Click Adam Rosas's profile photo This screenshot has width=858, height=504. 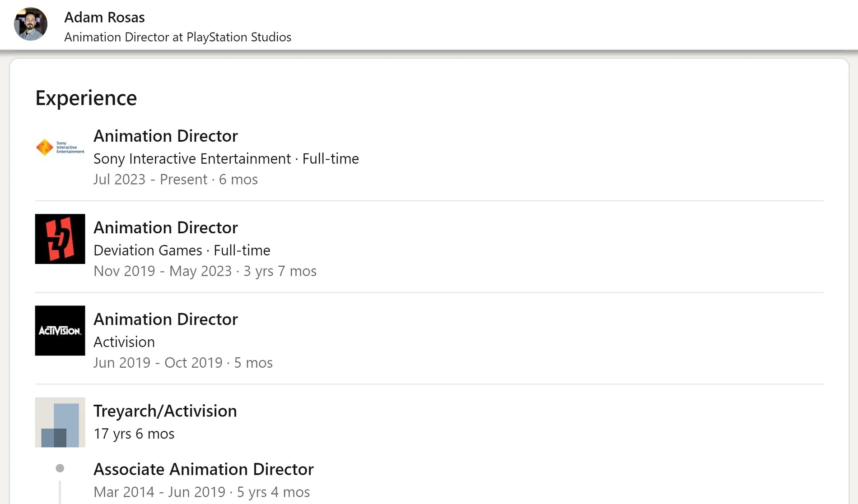click(31, 24)
